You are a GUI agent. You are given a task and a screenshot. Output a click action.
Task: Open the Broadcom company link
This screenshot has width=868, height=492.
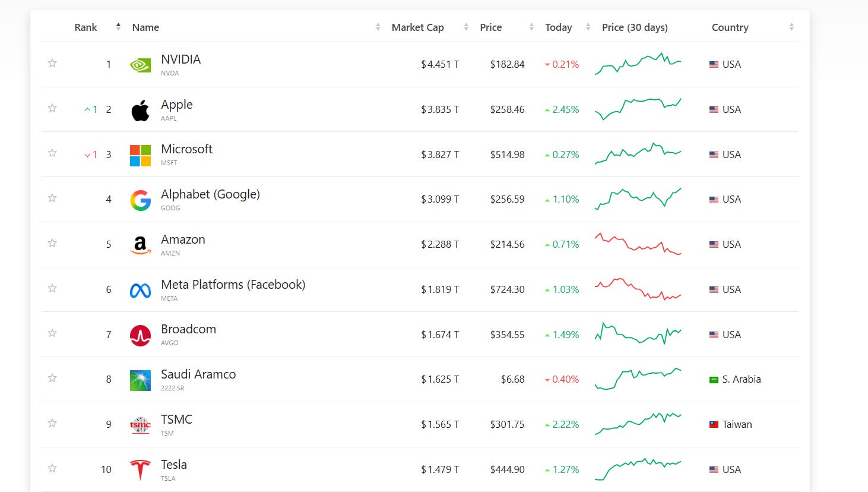(188, 329)
